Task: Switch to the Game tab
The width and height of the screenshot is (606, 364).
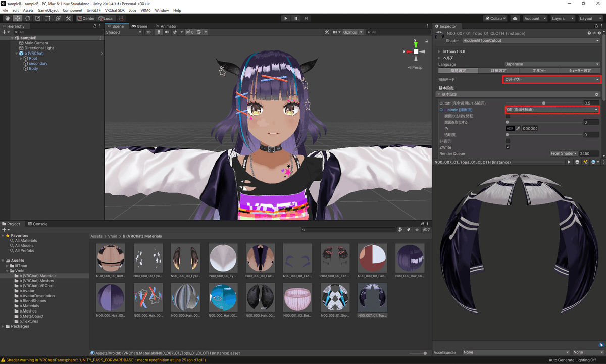Action: point(139,26)
